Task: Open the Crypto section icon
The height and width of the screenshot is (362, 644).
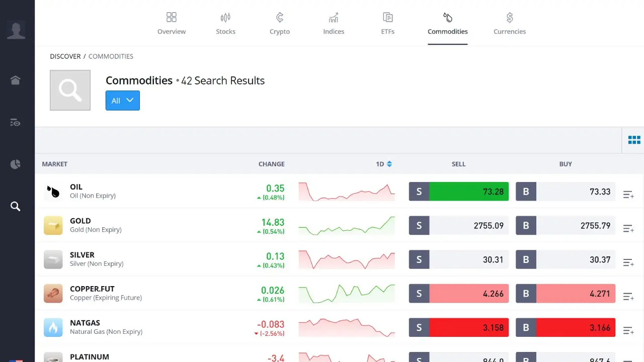Action: click(279, 18)
